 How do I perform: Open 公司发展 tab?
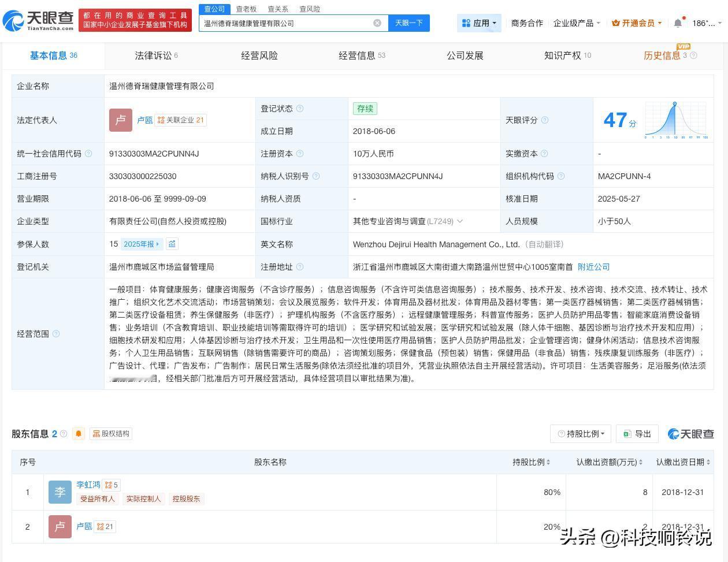click(x=465, y=55)
